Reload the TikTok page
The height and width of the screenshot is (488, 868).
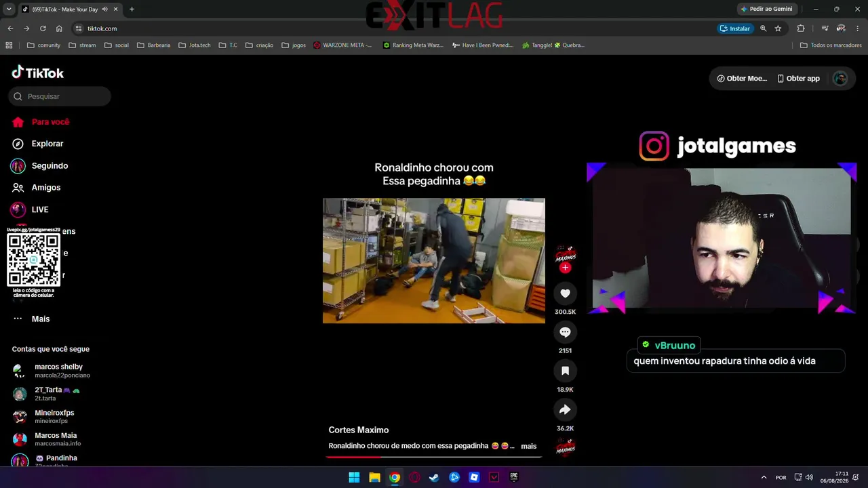click(x=43, y=28)
